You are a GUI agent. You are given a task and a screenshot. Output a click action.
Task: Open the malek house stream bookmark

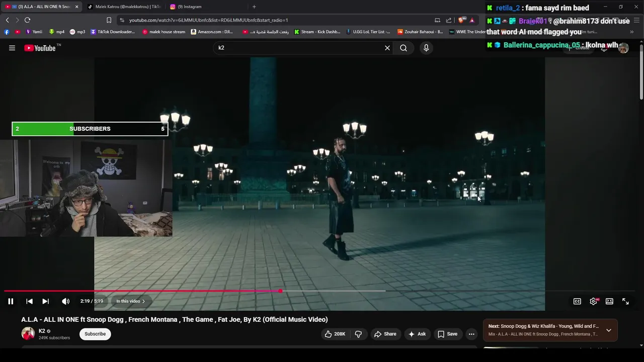[164, 32]
